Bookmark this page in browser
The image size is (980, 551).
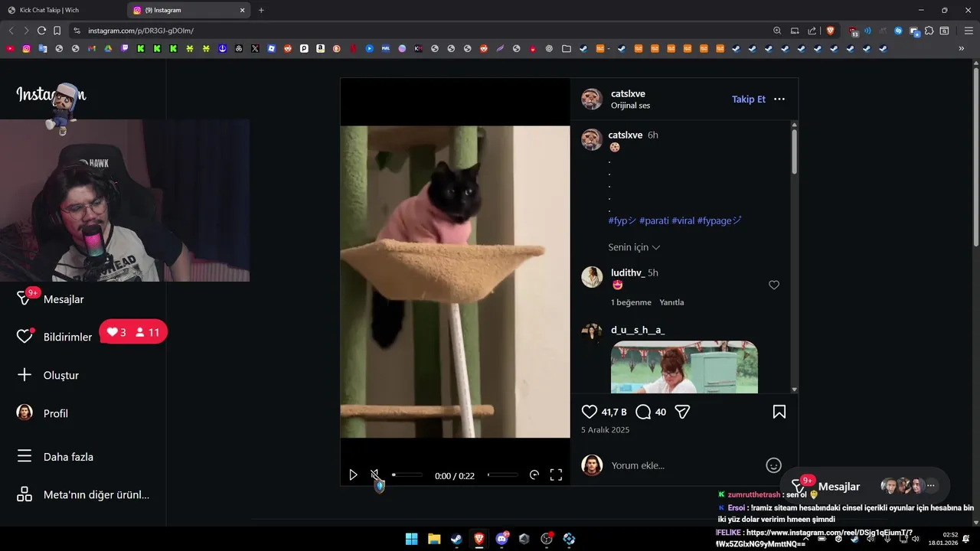[x=57, y=31]
